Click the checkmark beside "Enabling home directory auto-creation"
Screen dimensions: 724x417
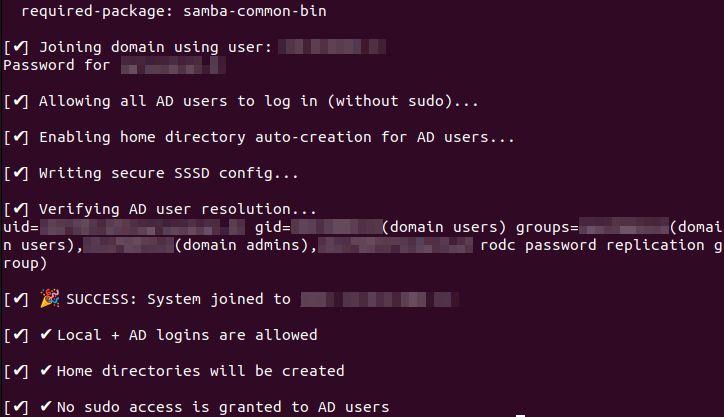point(17,137)
